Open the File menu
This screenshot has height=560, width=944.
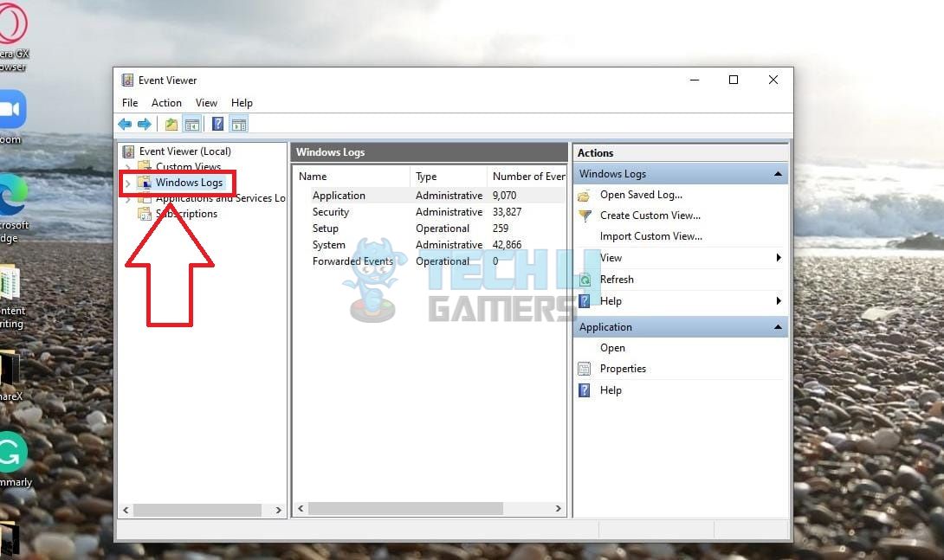[130, 103]
